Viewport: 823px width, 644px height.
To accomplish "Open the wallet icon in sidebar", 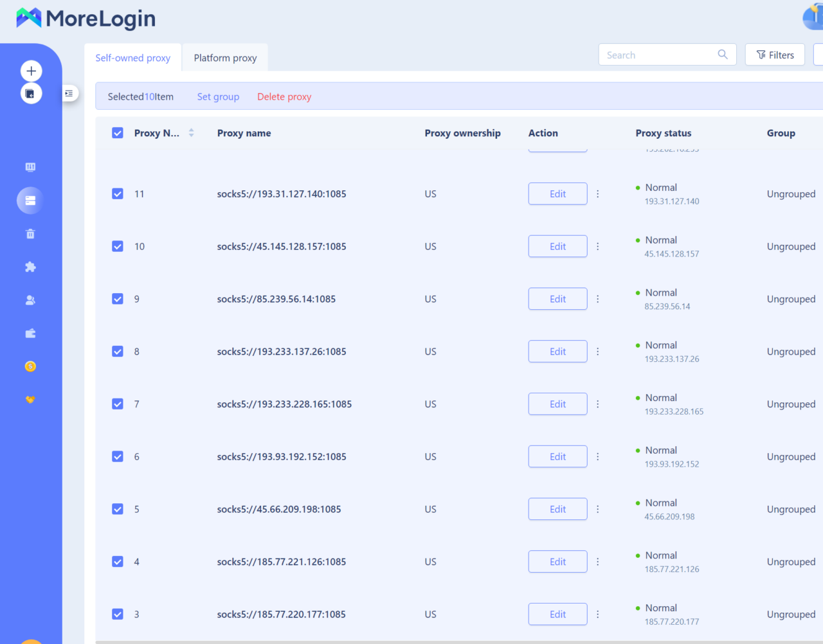I will coord(30,334).
